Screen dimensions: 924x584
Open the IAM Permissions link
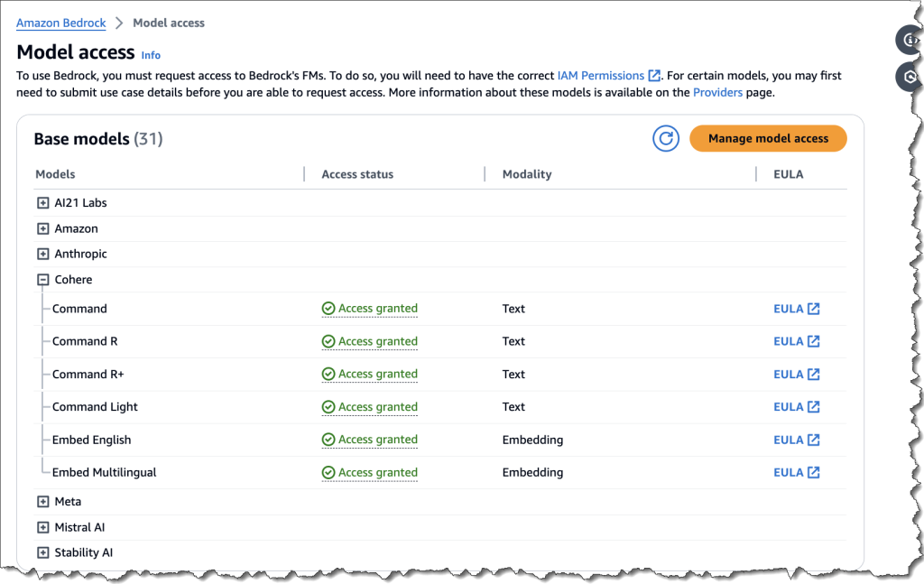[600, 76]
